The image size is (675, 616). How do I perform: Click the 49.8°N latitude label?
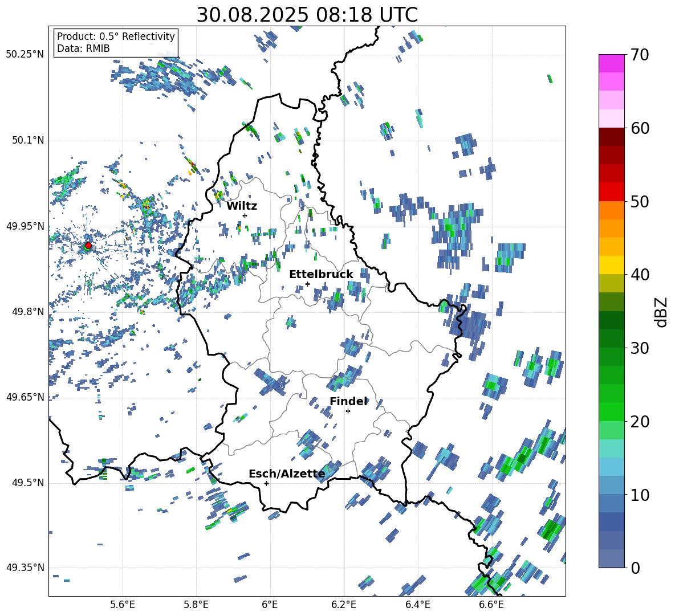[x=27, y=312]
